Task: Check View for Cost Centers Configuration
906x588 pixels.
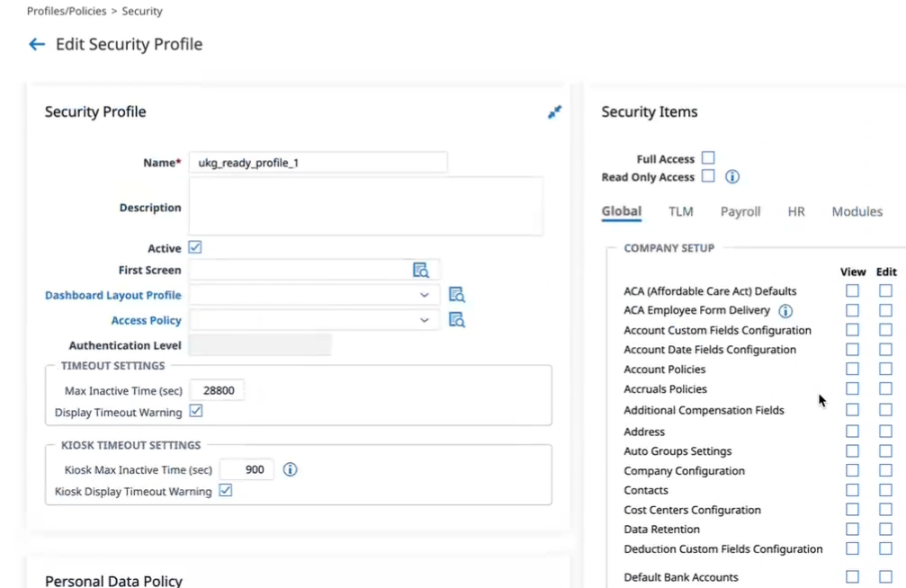Action: 852,510
